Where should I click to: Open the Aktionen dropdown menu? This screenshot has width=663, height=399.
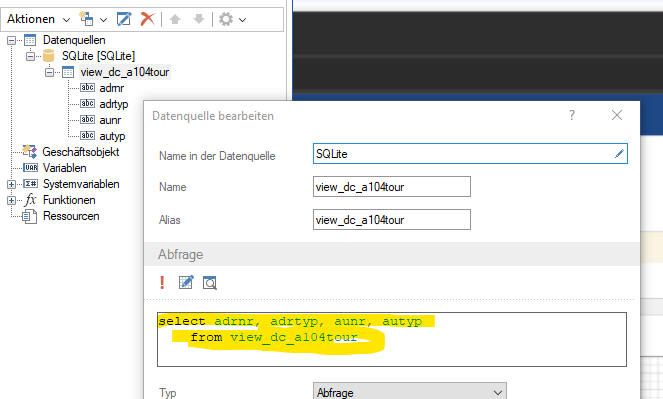(x=38, y=19)
